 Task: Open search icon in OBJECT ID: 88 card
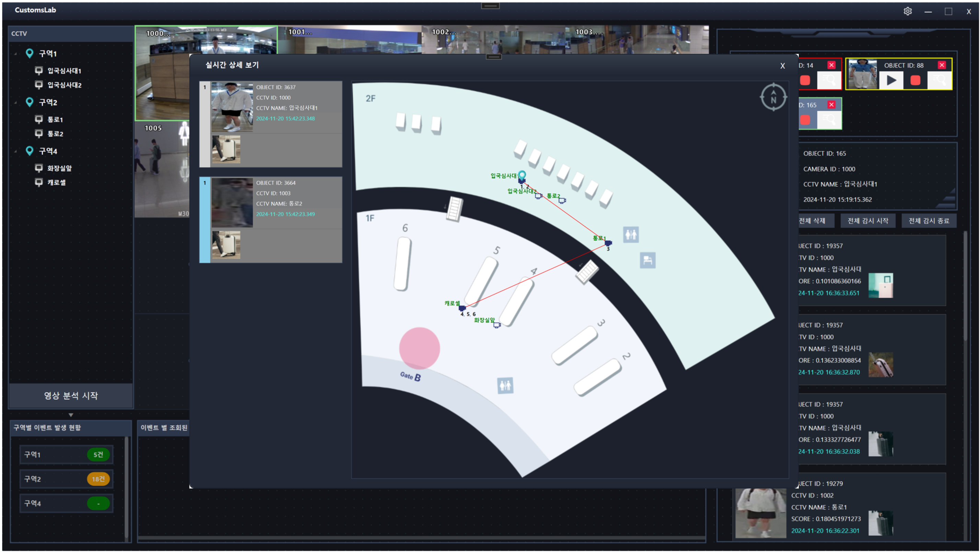click(939, 80)
